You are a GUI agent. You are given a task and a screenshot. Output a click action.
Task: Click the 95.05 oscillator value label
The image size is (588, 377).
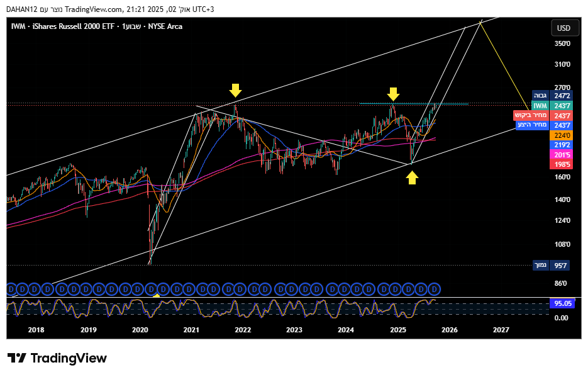561,303
